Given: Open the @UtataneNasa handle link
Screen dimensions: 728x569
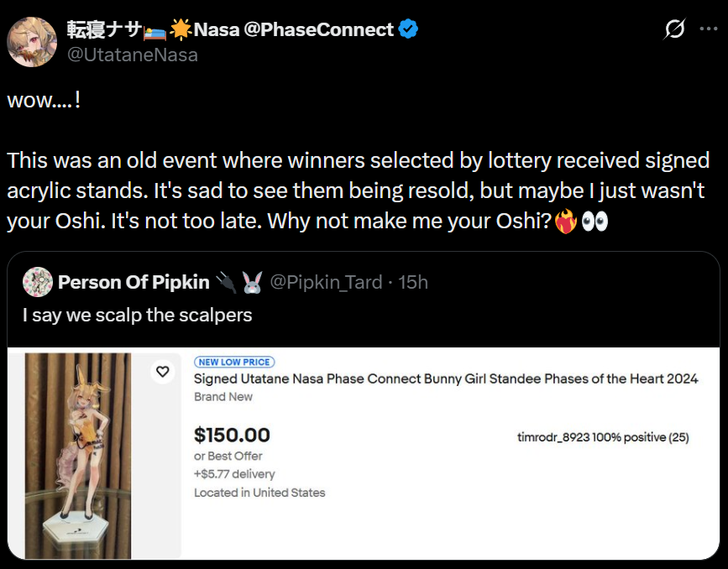Looking at the screenshot, I should coord(133,55).
